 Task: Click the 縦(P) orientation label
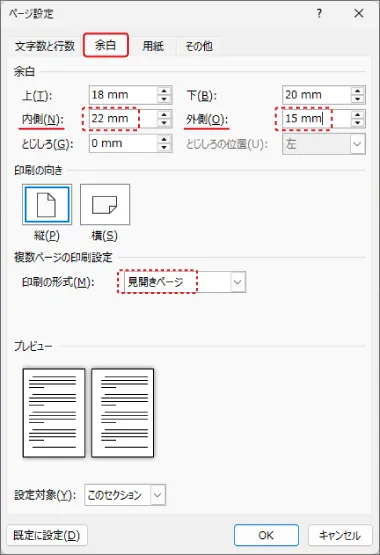[47, 236]
